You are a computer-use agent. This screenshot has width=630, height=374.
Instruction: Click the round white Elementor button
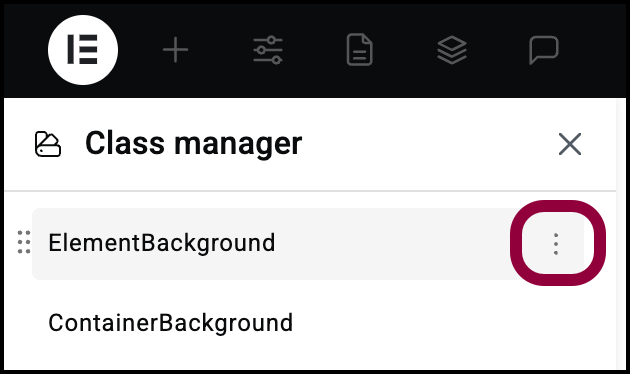click(x=83, y=50)
